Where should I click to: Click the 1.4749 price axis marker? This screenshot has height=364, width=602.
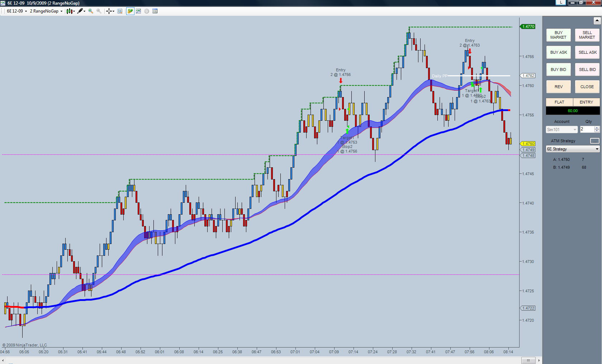click(x=528, y=150)
